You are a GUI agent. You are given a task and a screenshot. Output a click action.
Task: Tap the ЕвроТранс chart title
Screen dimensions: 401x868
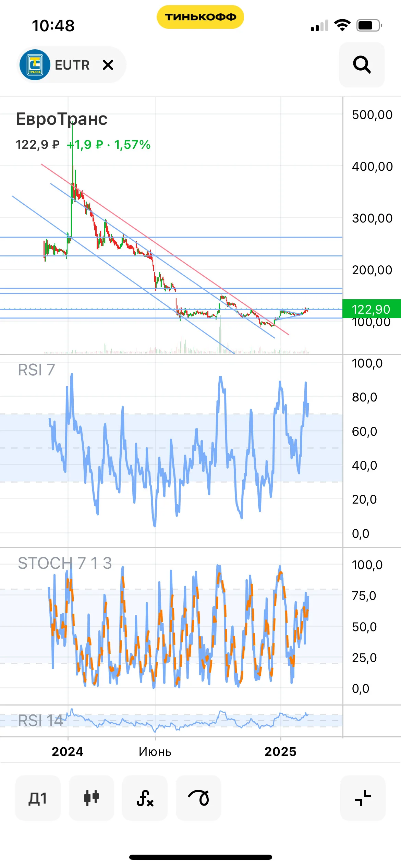[x=62, y=119]
